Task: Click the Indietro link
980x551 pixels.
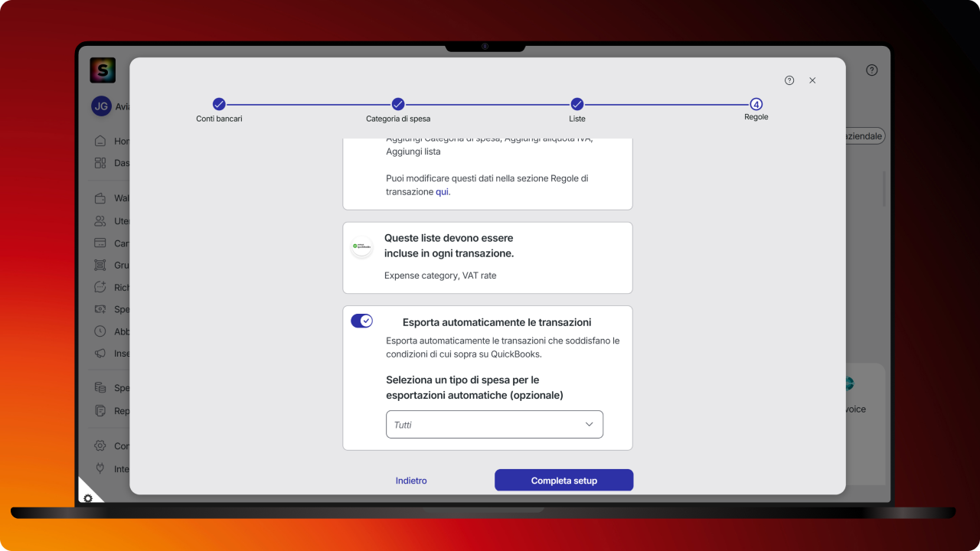Action: pyautogui.click(x=411, y=481)
